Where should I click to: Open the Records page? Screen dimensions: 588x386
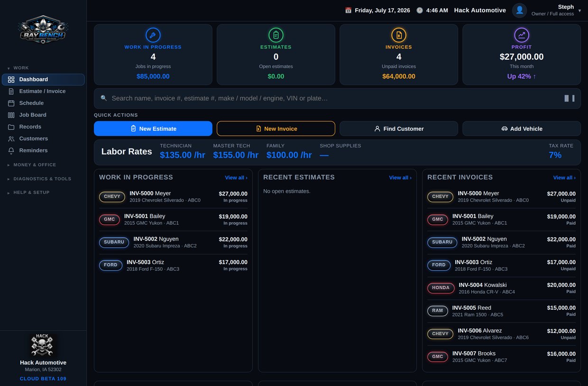pos(43,127)
